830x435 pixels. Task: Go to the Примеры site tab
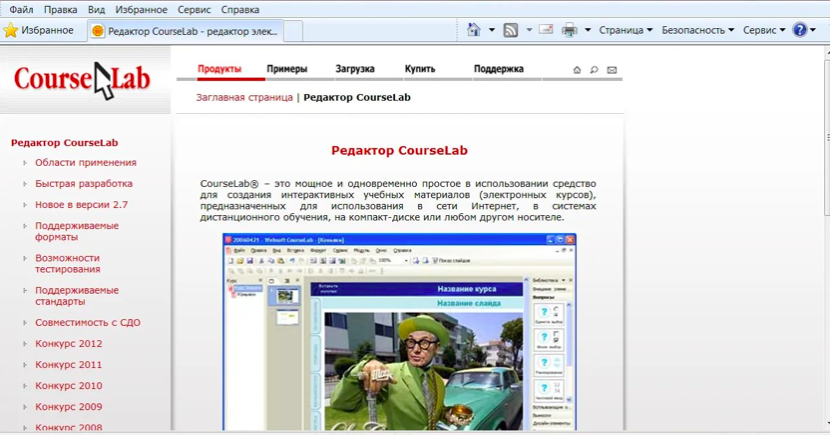click(287, 69)
